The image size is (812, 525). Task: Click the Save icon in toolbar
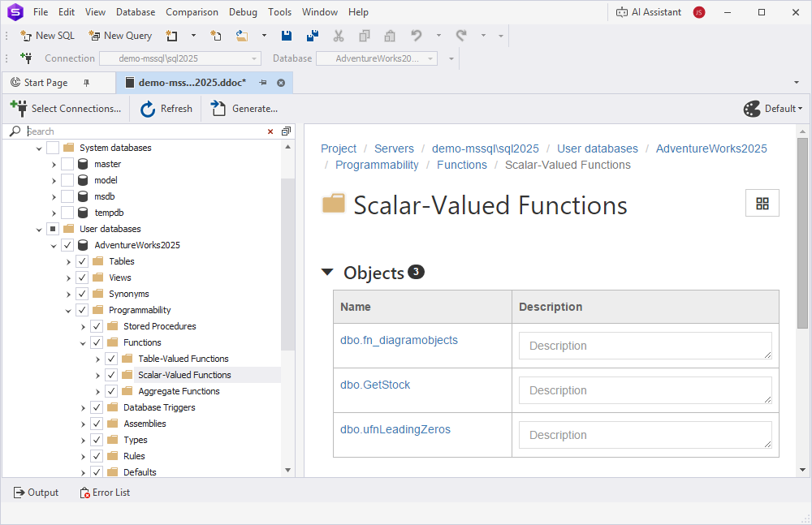click(287, 36)
